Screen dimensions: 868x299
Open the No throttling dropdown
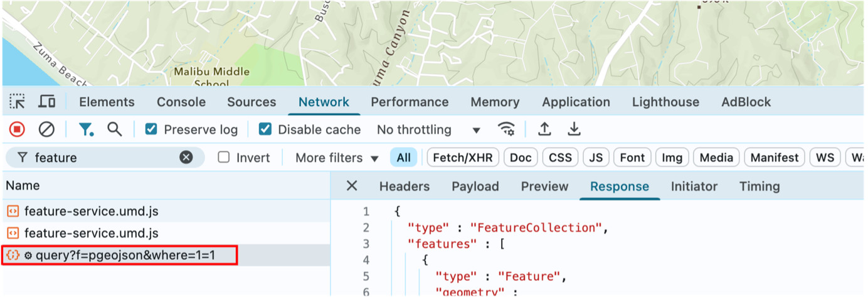point(428,130)
